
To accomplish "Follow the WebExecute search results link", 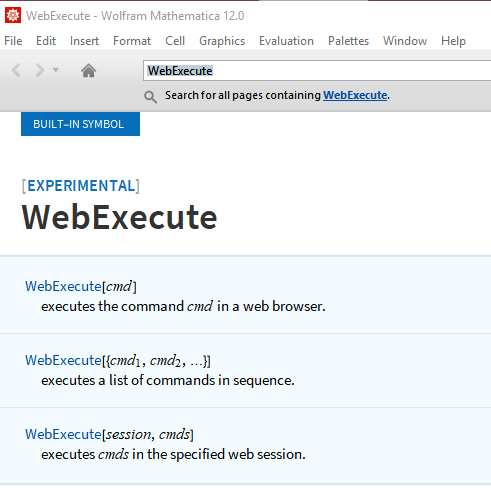I will [355, 95].
